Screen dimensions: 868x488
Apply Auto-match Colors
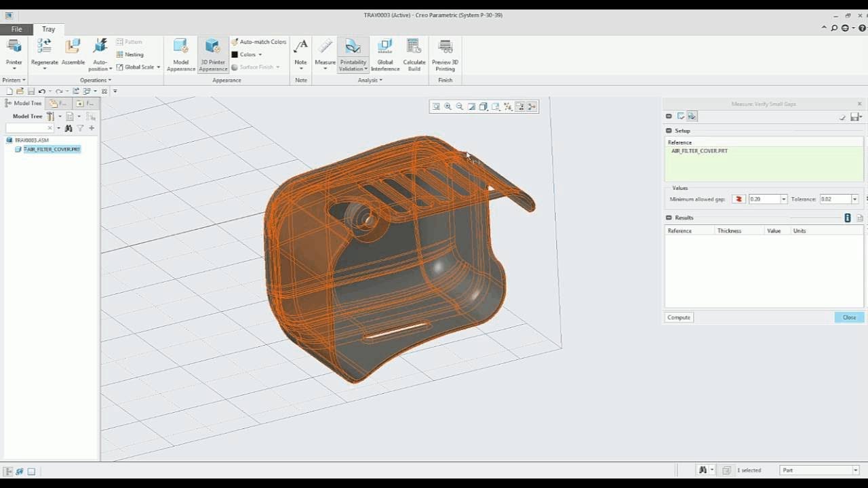[x=259, y=42]
